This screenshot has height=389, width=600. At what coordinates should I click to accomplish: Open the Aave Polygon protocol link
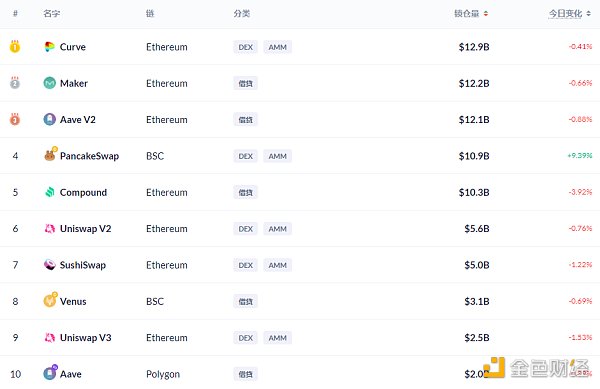[71, 374]
